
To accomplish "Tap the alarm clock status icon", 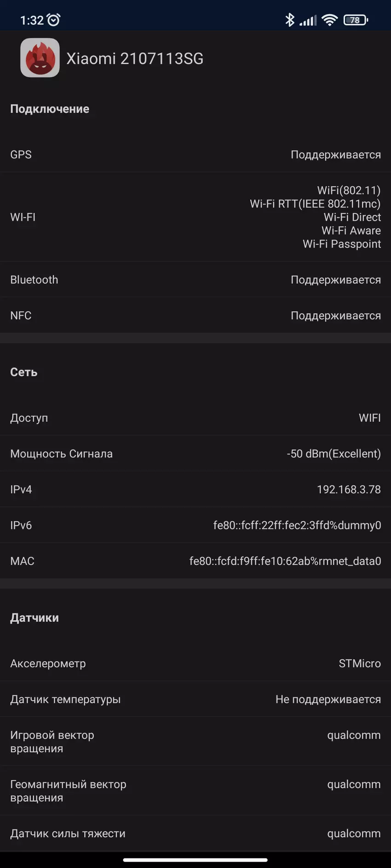I will [x=54, y=20].
